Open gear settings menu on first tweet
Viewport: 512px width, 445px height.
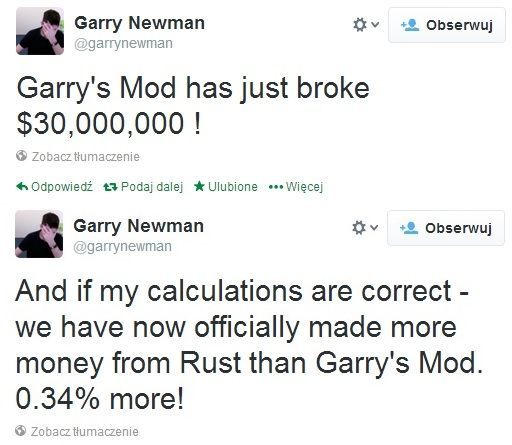pyautogui.click(x=366, y=25)
